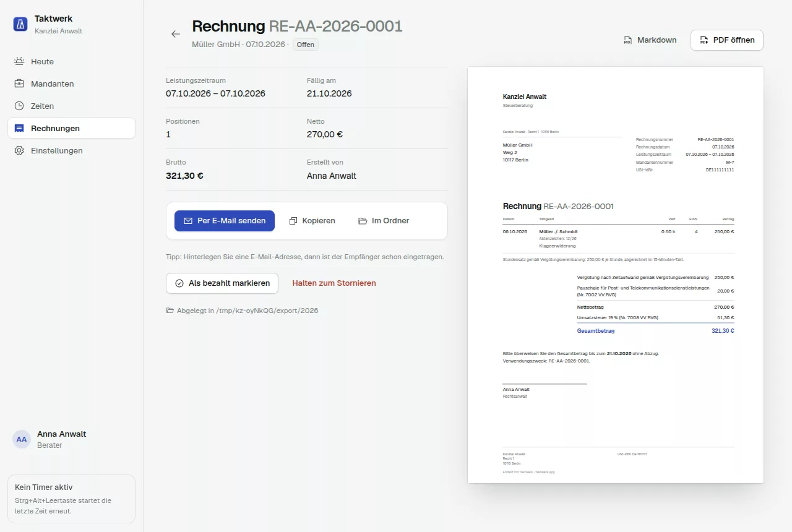Viewport: 792px width, 532px height.
Task: Click Erstellt von value Anna Anwalt
Action: [x=332, y=176]
